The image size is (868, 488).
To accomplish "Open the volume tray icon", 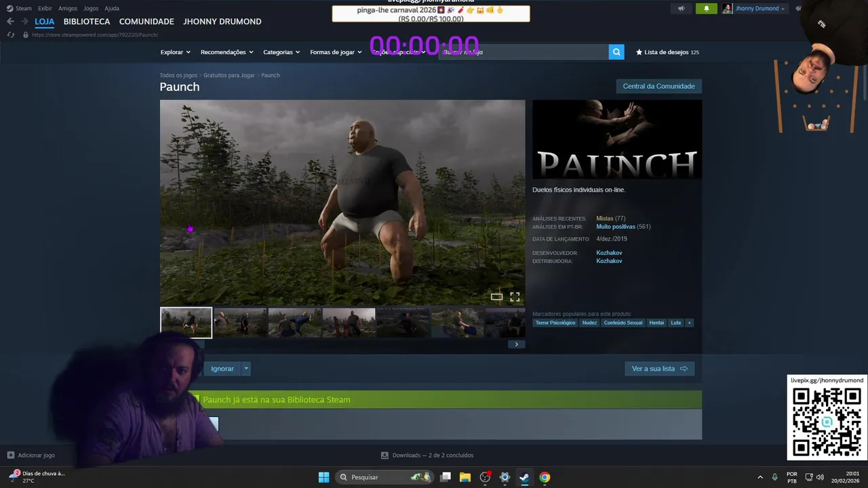I will (x=821, y=477).
